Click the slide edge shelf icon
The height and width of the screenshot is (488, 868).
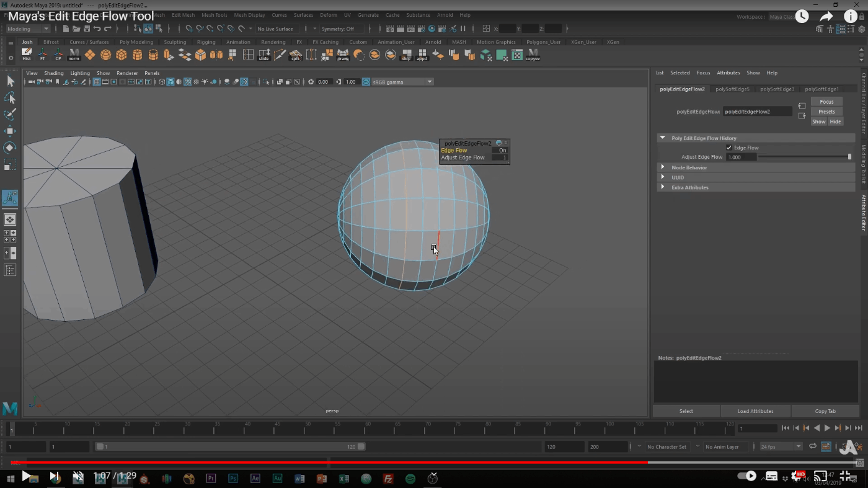click(x=264, y=55)
